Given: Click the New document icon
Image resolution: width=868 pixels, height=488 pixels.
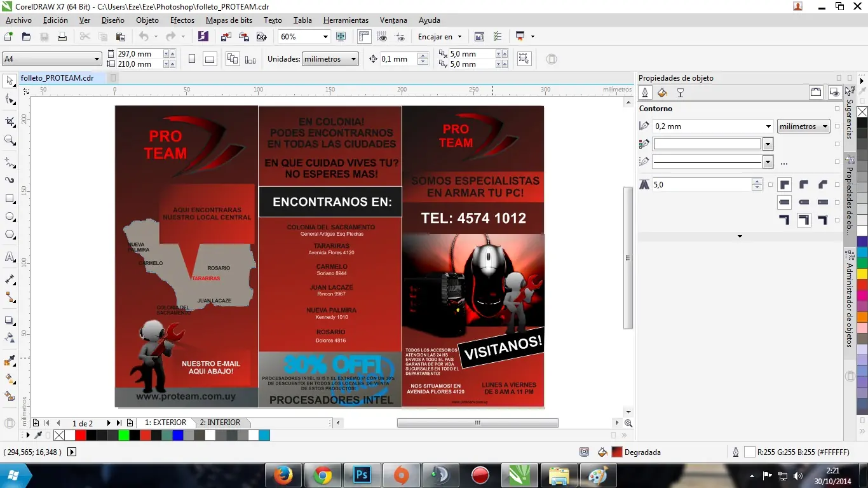Looking at the screenshot, I should (8, 37).
